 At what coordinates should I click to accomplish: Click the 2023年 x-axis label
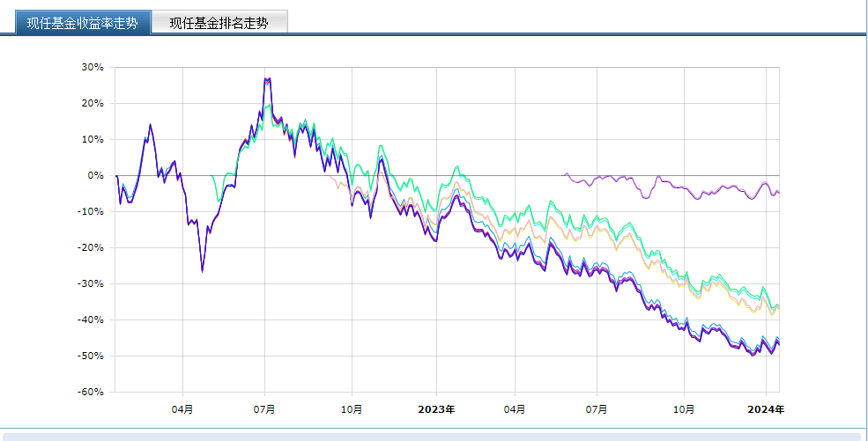[x=435, y=408]
